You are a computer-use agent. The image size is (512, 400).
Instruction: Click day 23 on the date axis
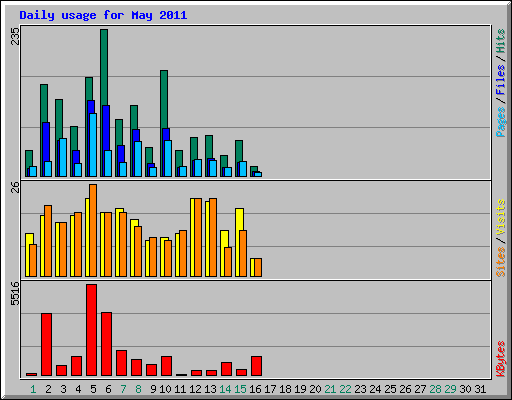tap(360, 389)
